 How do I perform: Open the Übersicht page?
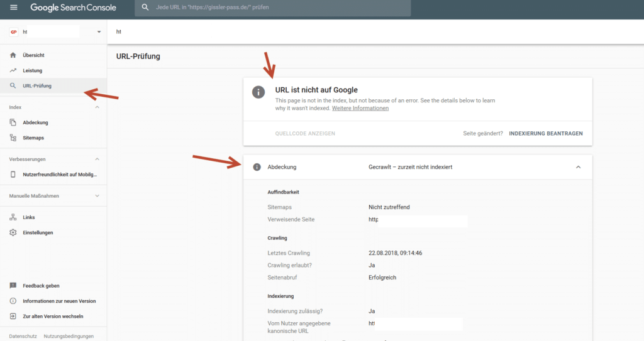(33, 55)
